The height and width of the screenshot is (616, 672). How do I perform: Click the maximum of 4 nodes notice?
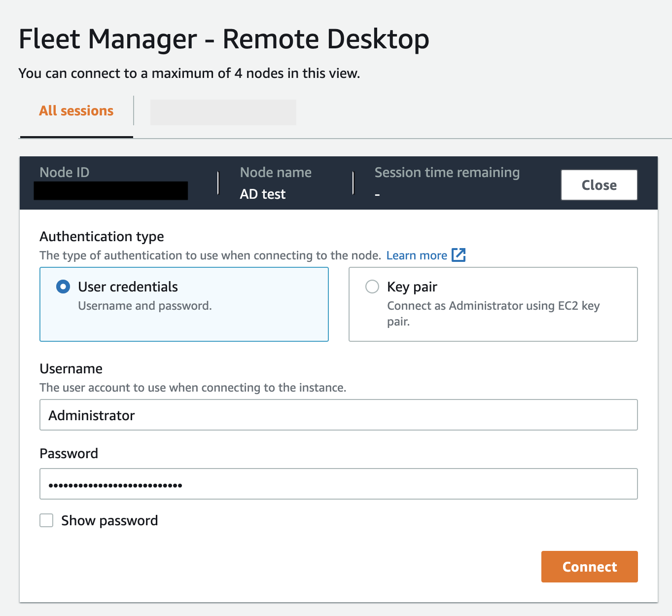tap(189, 73)
